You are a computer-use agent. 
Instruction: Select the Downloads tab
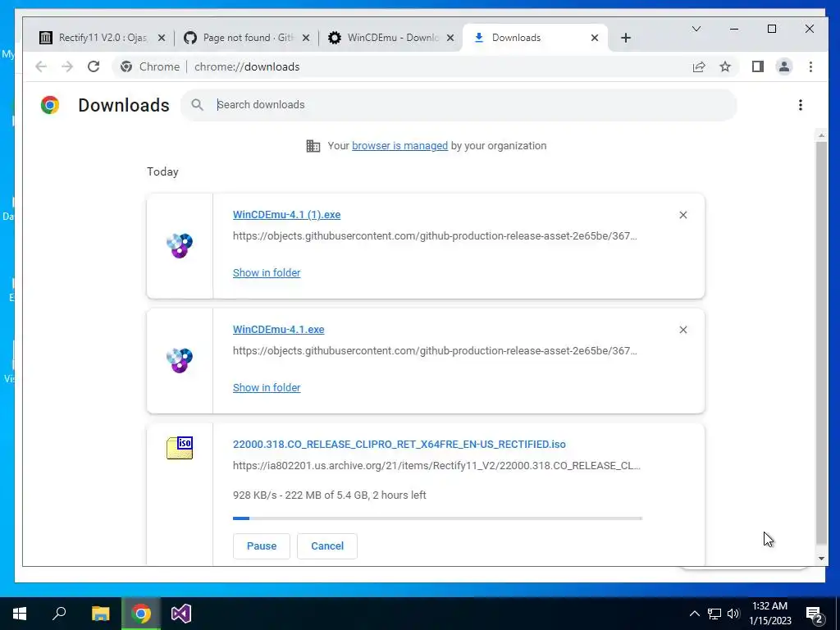click(x=535, y=38)
